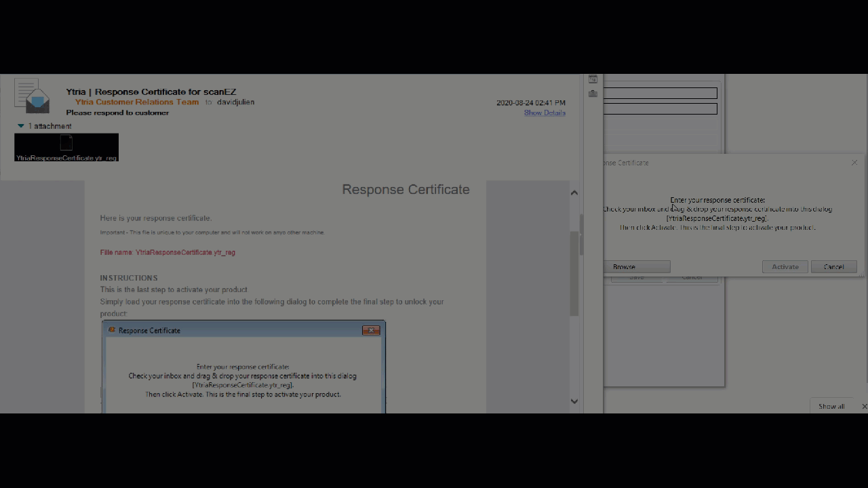Click the down chevron on the scrollbar
Screen dimensions: 868x488
click(x=574, y=401)
